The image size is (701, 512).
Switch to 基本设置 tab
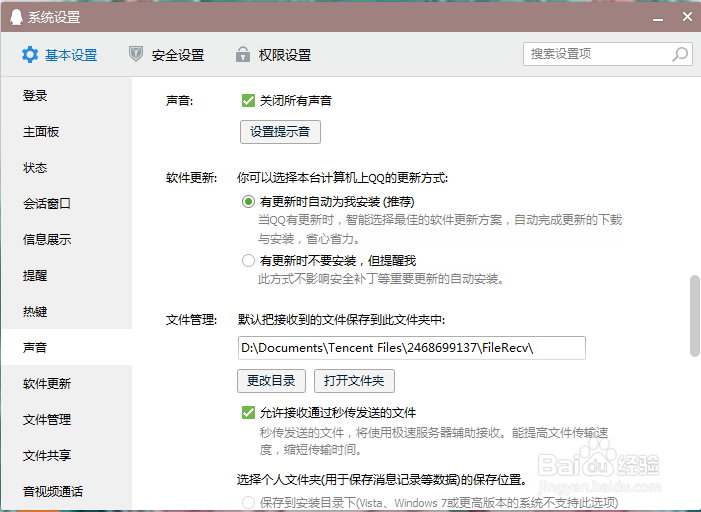click(x=59, y=55)
